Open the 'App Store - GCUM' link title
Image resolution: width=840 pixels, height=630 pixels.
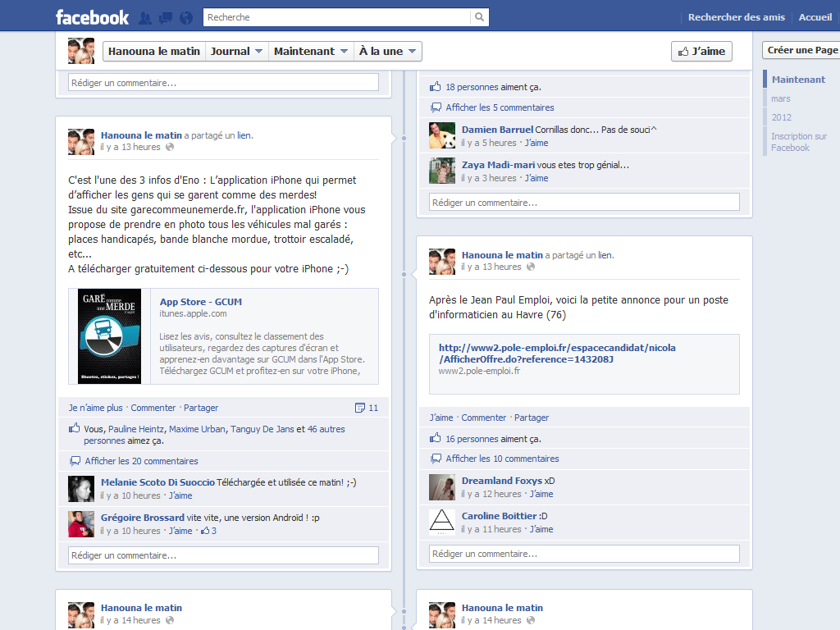point(200,302)
